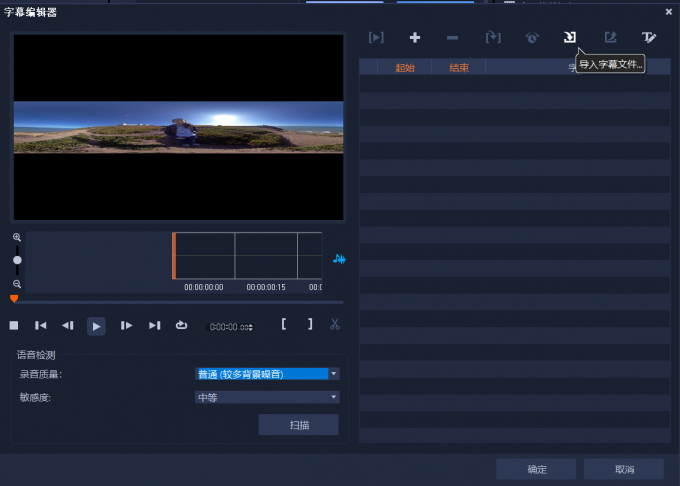The width and height of the screenshot is (680, 486).
Task: Set mark-in with left bracket icon
Action: click(284, 324)
